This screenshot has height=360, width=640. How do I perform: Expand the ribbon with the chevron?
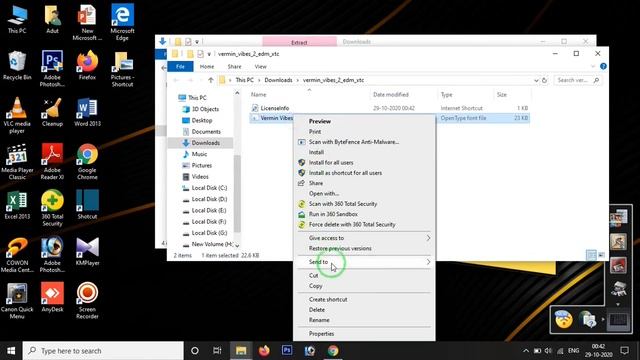[593, 66]
